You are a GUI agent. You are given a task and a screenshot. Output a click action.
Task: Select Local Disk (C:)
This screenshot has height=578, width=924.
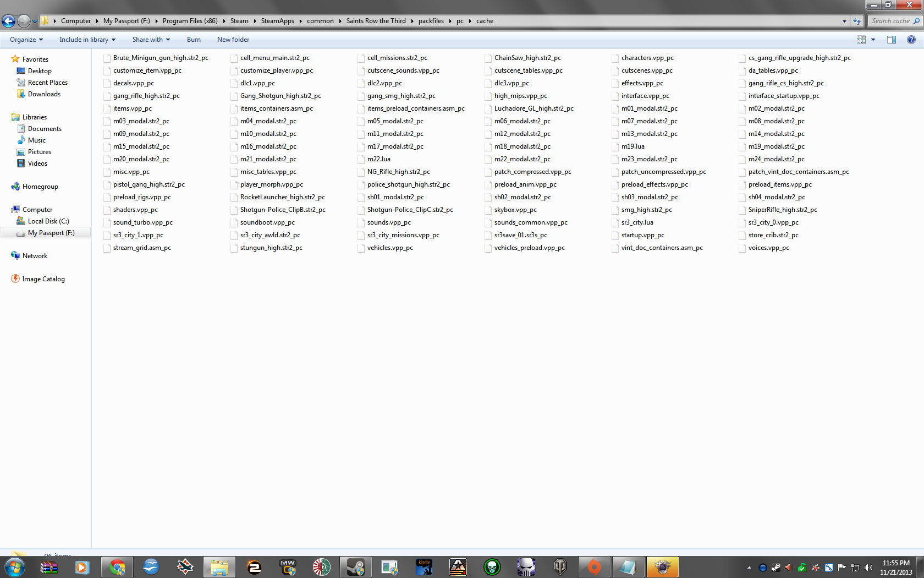48,221
